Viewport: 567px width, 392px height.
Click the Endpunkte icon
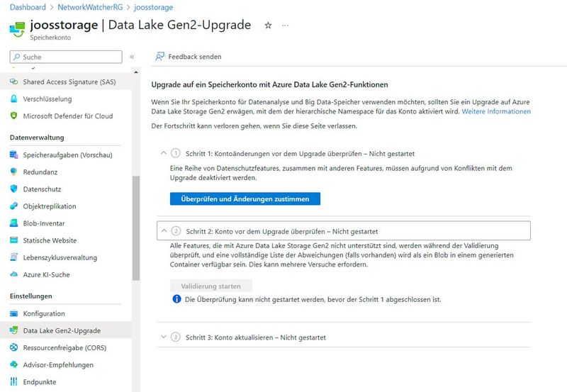tap(13, 381)
